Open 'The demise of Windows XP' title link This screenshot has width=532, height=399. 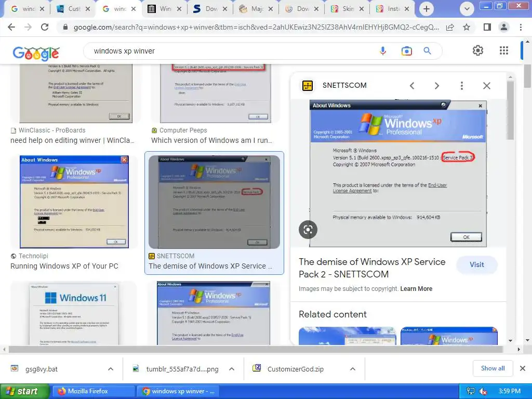372,268
